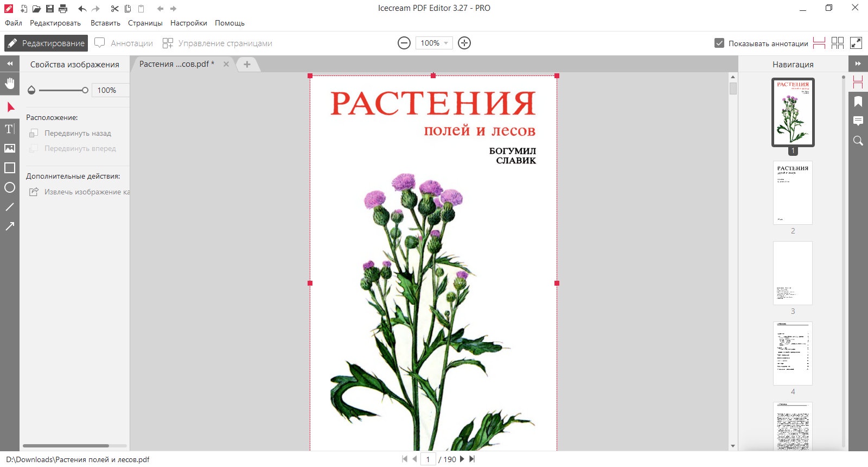Image resolution: width=868 pixels, height=467 pixels.
Task: Toggle the Показывать аннотации checkbox
Action: click(719, 43)
